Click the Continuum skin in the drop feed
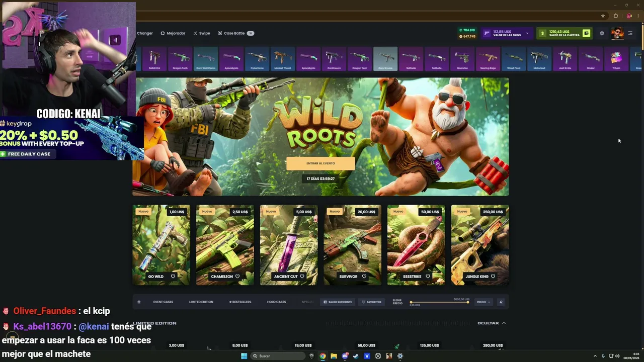Screen dimensions: 644x362 tap(334, 59)
